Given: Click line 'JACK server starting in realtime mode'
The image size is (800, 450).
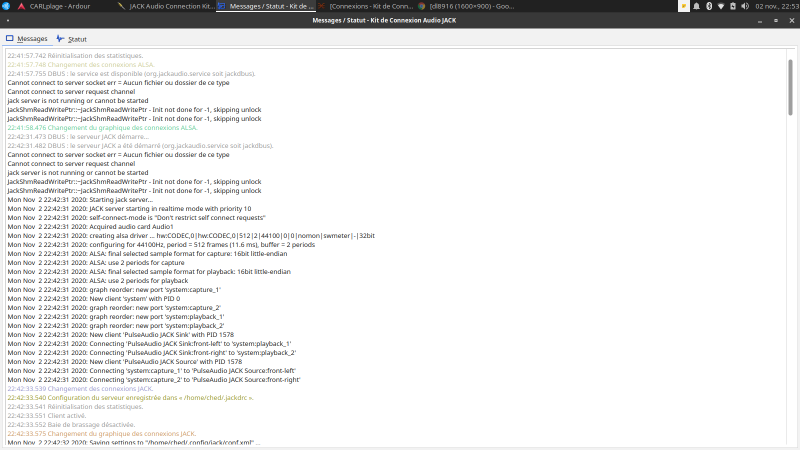Looking at the screenshot, I should (x=129, y=209).
